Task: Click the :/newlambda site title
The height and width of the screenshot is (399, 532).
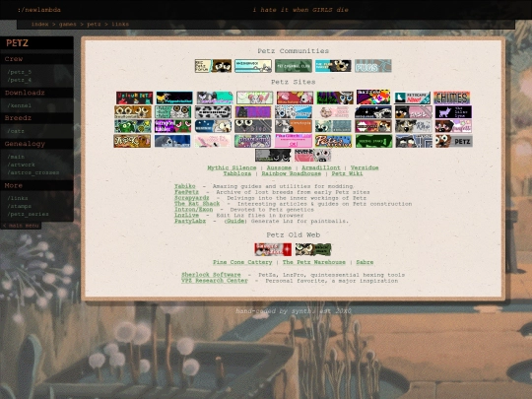Action: coord(39,10)
